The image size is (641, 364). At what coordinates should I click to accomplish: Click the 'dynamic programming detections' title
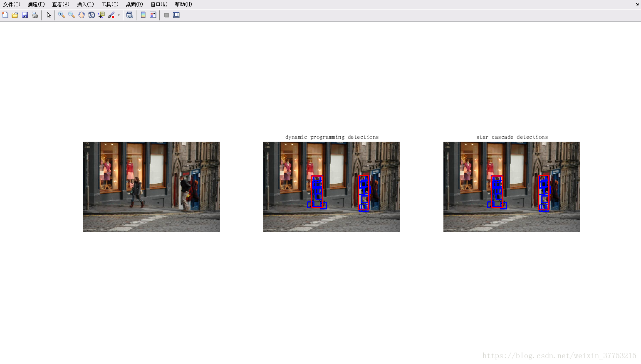point(332,137)
